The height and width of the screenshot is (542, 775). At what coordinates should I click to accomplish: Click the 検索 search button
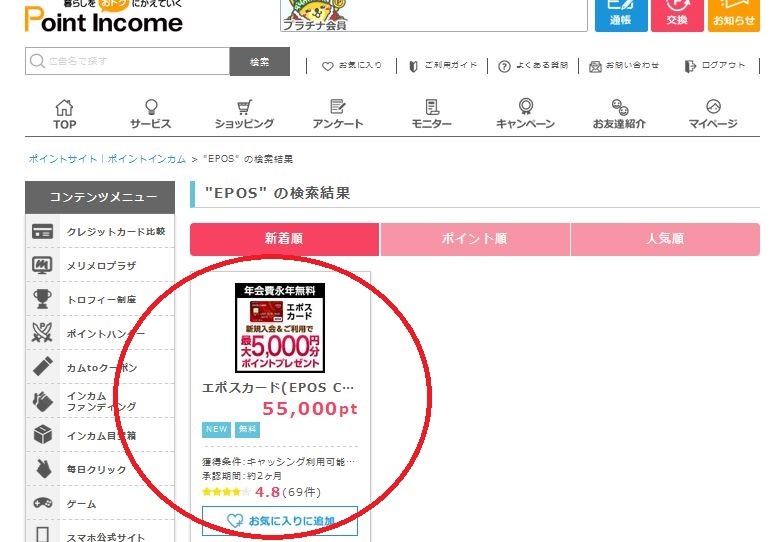pos(259,62)
